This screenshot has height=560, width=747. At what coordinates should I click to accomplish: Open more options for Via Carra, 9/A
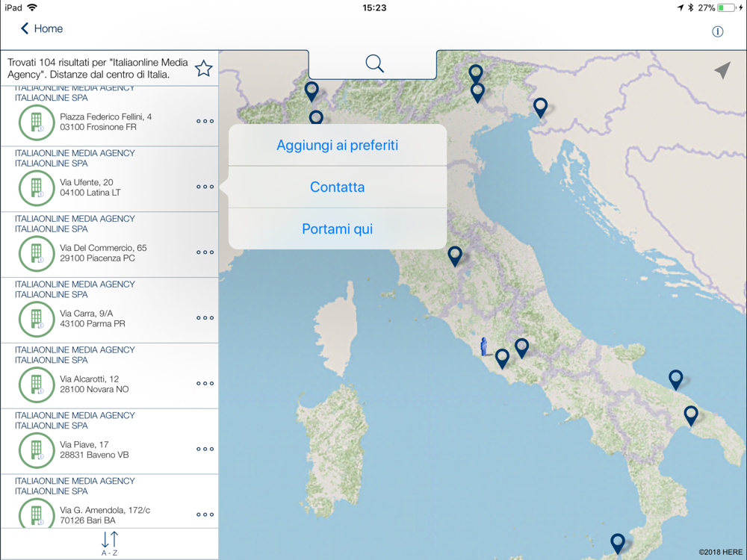[x=205, y=317]
